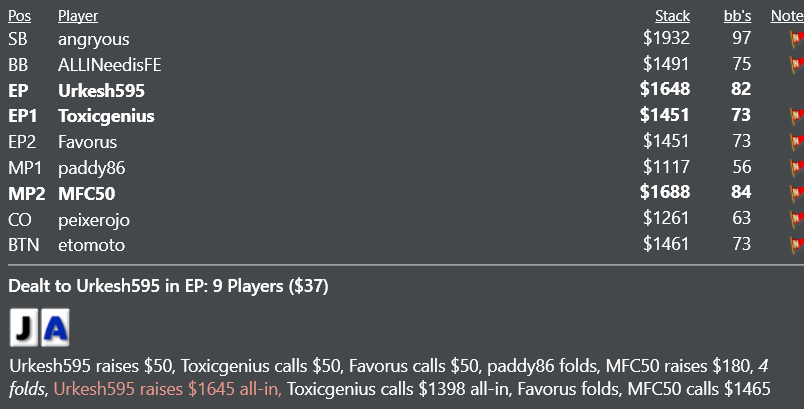Select player name MFC50 in table
Image resolution: width=804 pixels, height=409 pixels.
point(87,194)
